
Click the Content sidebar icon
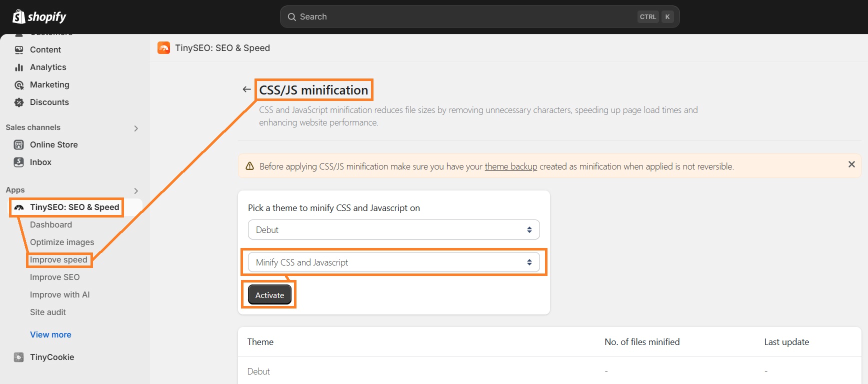(19, 50)
